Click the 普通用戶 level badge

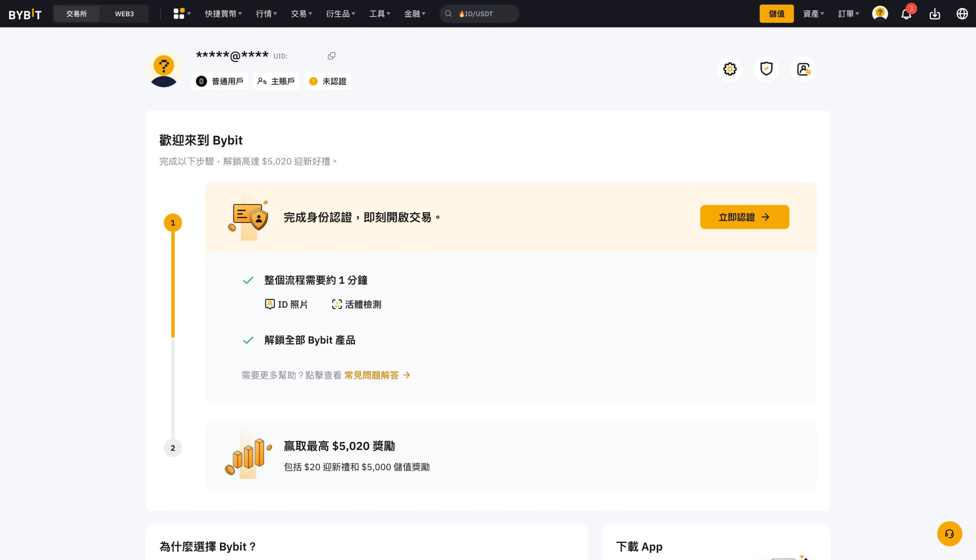(220, 81)
